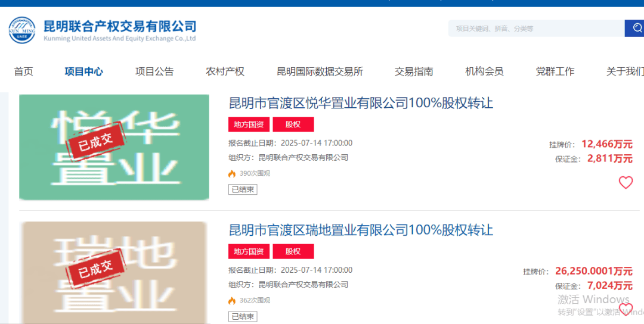Click the English name Kunming United Assets text
Image resolution: width=644 pixels, height=324 pixels.
(119, 39)
